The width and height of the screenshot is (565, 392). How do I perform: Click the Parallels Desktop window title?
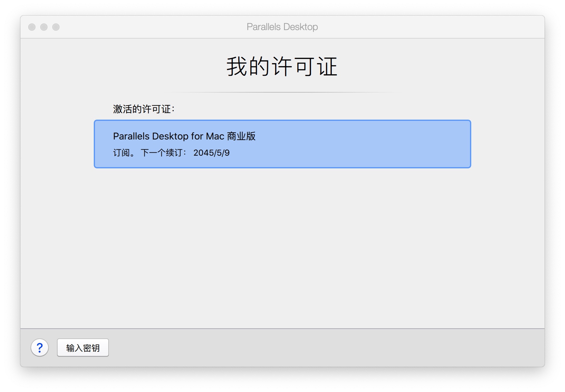[282, 27]
